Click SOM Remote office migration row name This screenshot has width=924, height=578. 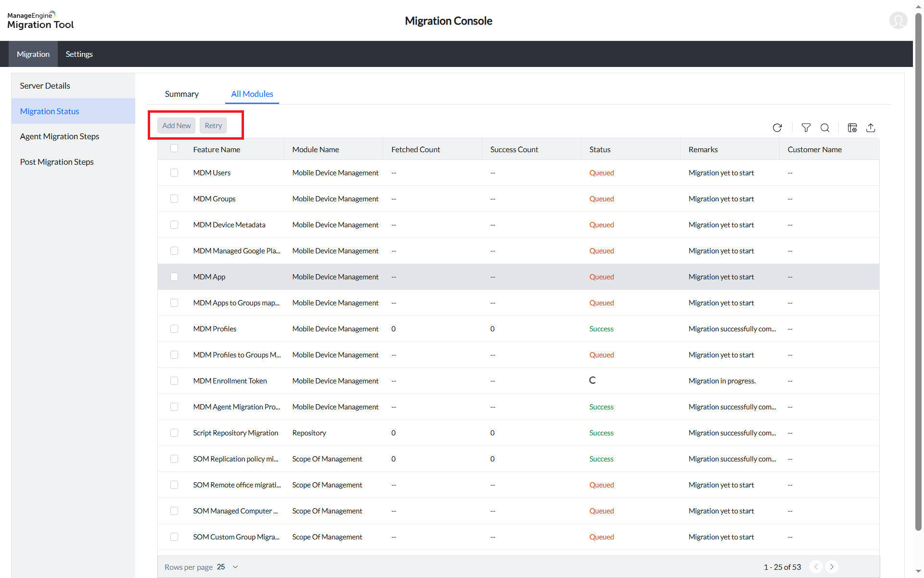(x=237, y=485)
